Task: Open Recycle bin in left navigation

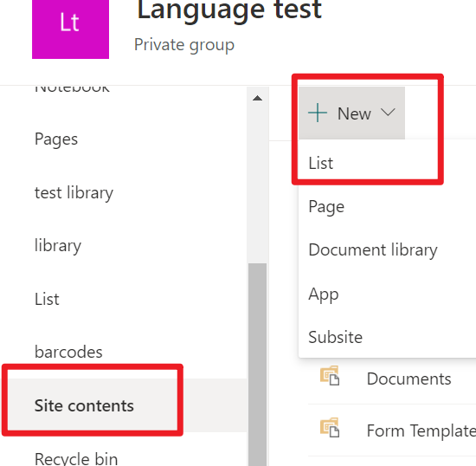Action: coord(76,459)
